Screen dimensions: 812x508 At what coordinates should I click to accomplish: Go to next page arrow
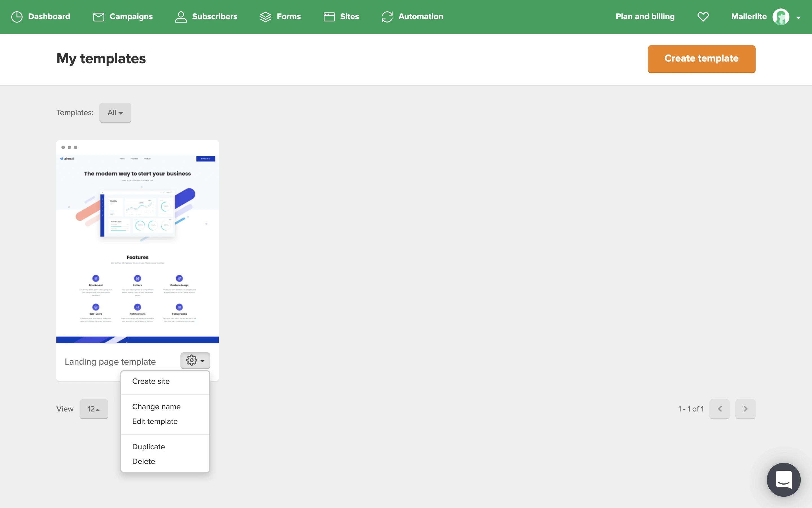[745, 409]
